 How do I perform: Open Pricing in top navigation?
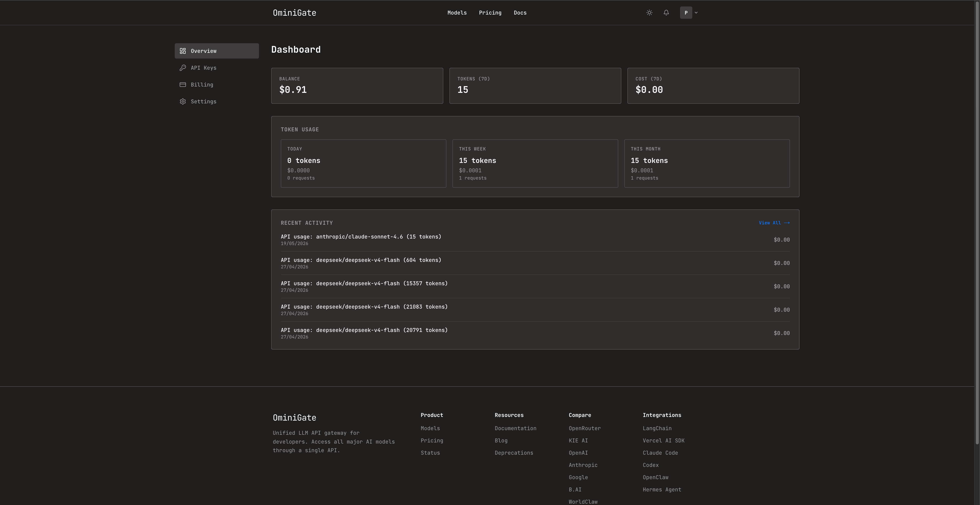point(490,13)
